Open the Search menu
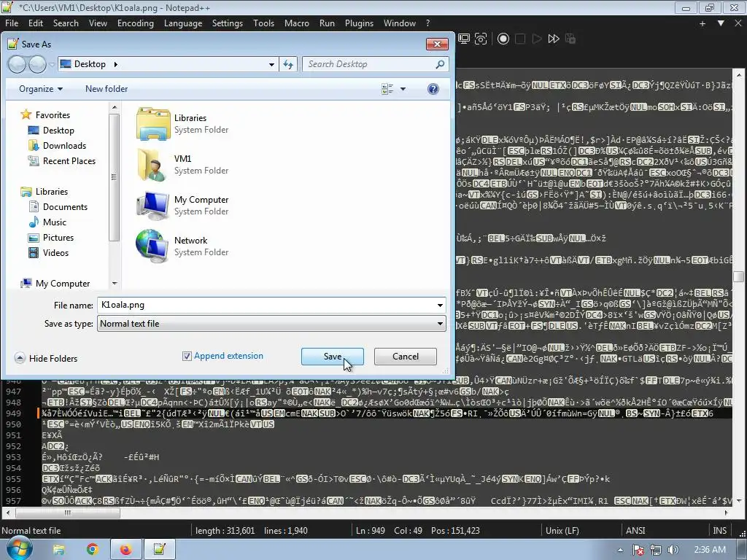This screenshot has height=560, width=747. [x=66, y=23]
